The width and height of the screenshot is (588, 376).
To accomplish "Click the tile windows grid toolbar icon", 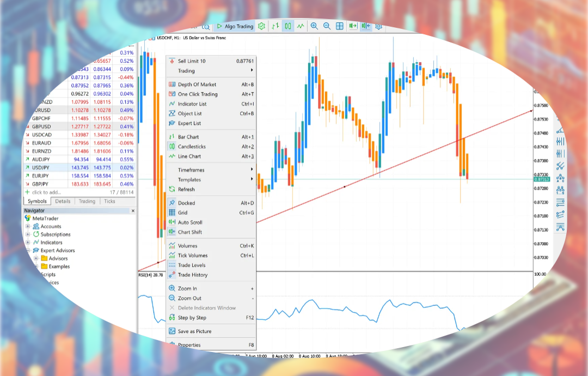I will click(339, 26).
